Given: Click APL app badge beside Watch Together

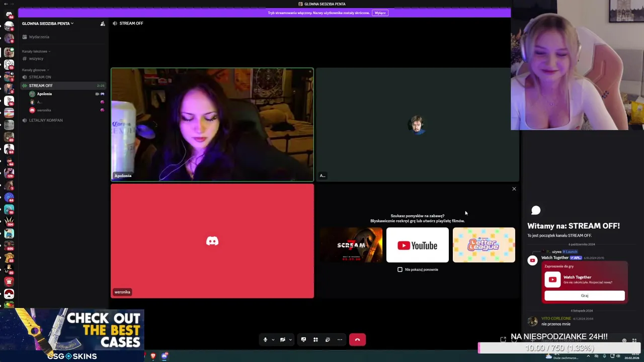Looking at the screenshot, I should pos(576,258).
